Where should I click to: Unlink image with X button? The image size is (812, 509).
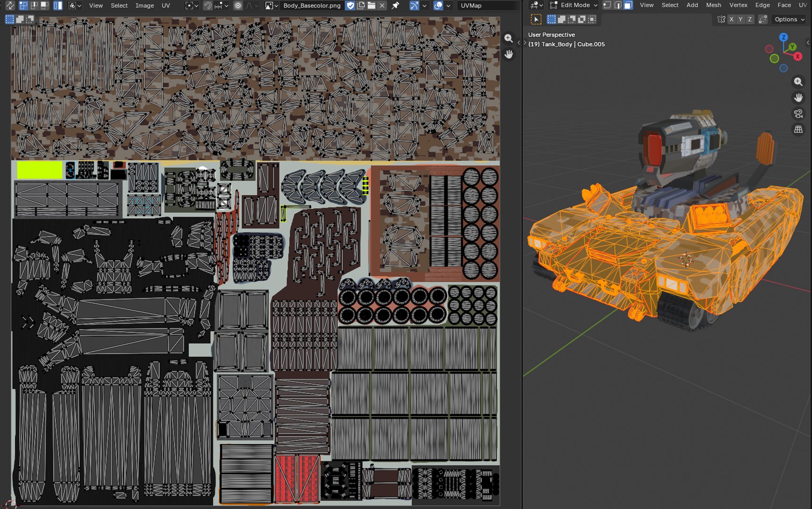(x=382, y=6)
